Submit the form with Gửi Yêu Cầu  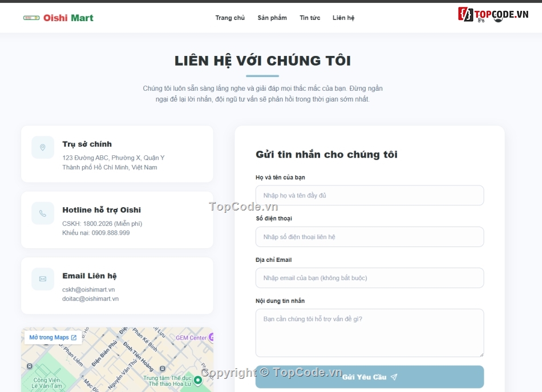[370, 377]
